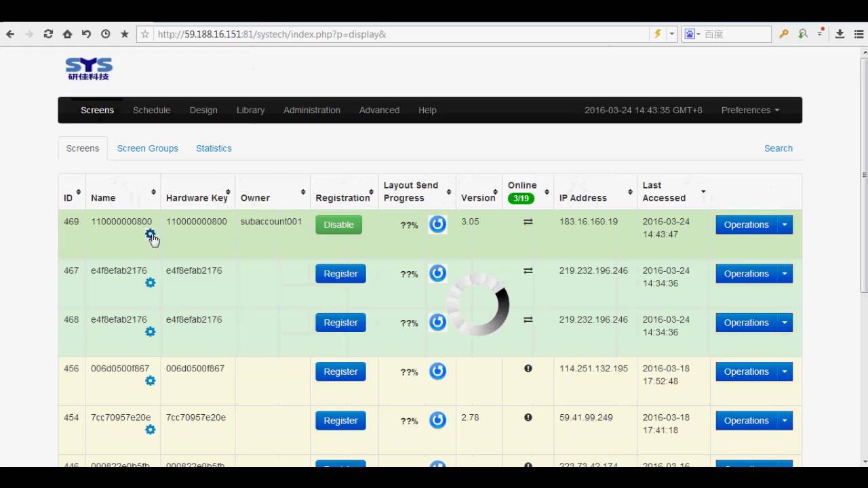This screenshot has height=488, width=868.
Task: Open the Administration menu
Action: (312, 110)
